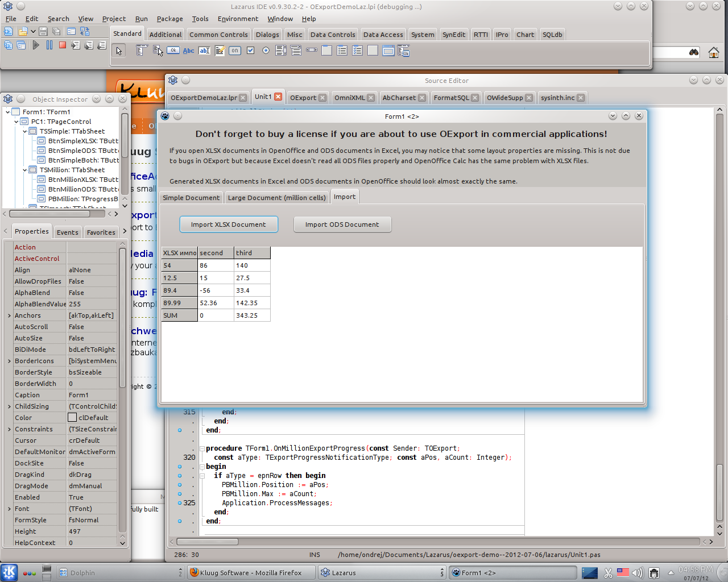Select the OExport tab in Source Editor
The width and height of the screenshot is (728, 582).
(x=304, y=97)
